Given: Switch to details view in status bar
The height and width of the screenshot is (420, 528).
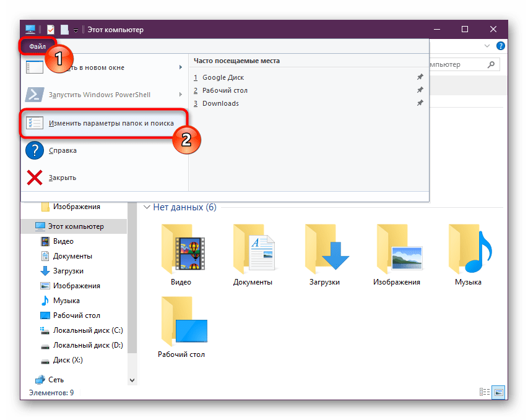Looking at the screenshot, I should 485,392.
